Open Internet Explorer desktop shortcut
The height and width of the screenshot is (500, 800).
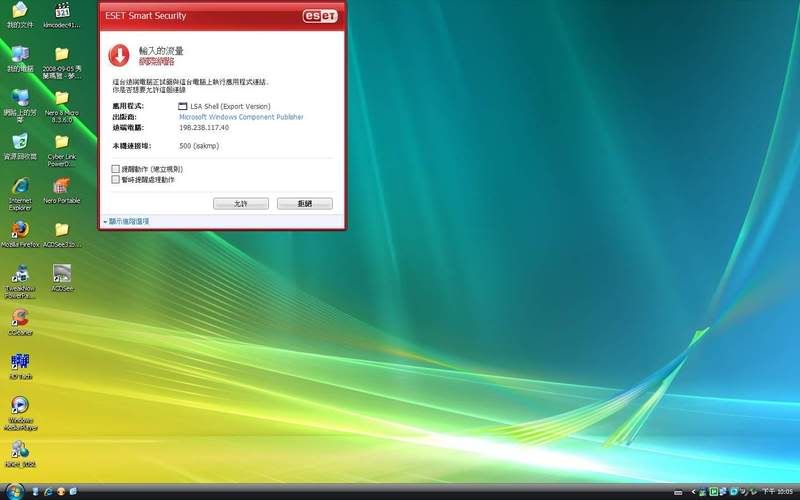[19, 187]
